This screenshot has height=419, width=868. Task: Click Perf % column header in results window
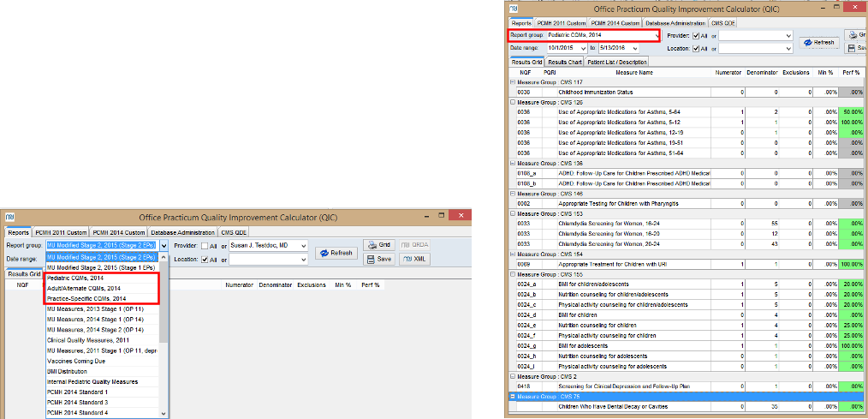pyautogui.click(x=852, y=73)
